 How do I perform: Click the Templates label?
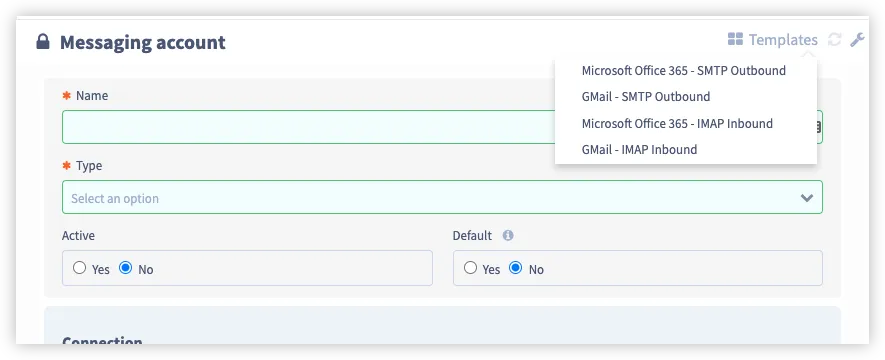pos(783,40)
